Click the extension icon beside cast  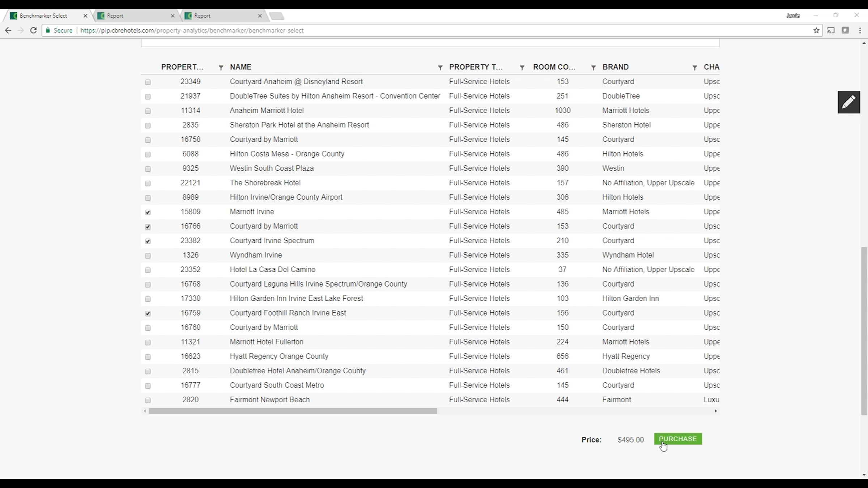(845, 30)
